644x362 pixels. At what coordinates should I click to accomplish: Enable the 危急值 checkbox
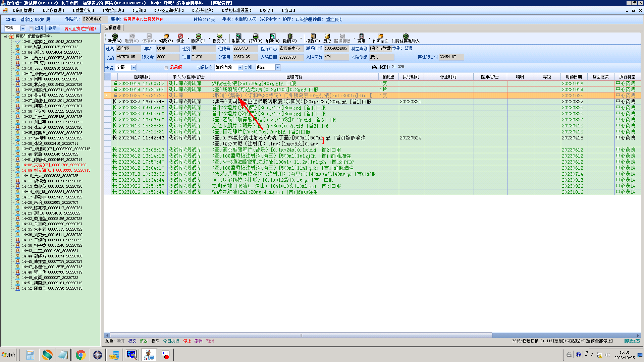[166, 68]
